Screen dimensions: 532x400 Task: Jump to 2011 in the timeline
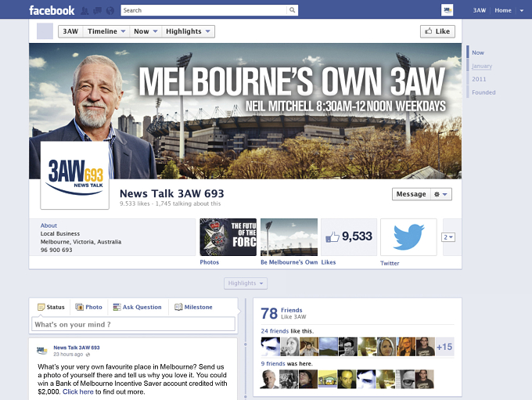tap(479, 79)
